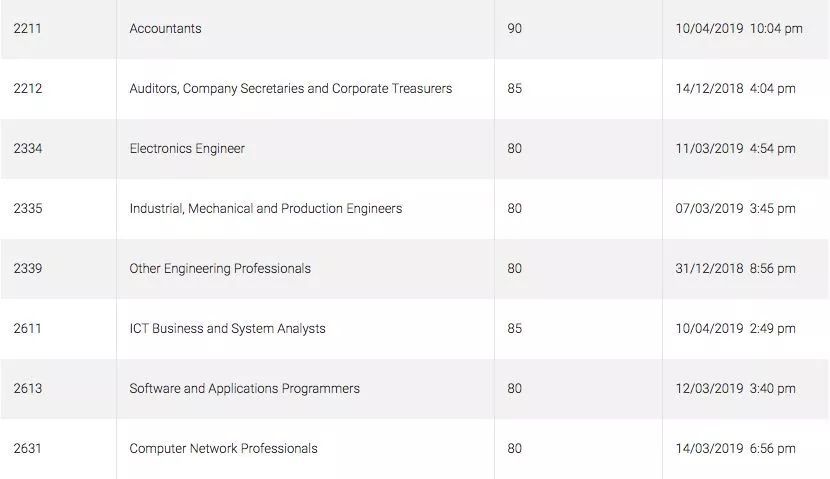Click occupation code 2631
This screenshot has height=479, width=830.
coord(28,448)
